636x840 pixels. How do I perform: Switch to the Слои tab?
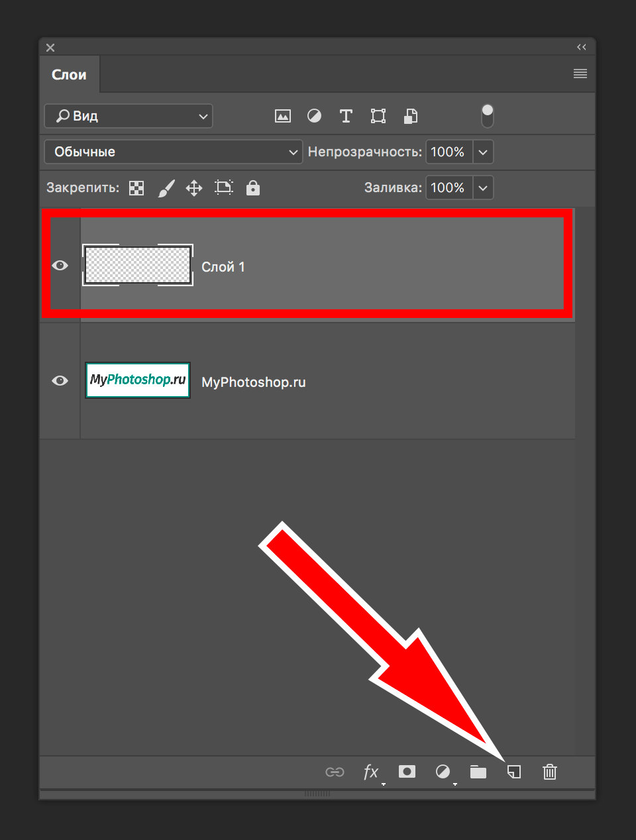tap(70, 75)
